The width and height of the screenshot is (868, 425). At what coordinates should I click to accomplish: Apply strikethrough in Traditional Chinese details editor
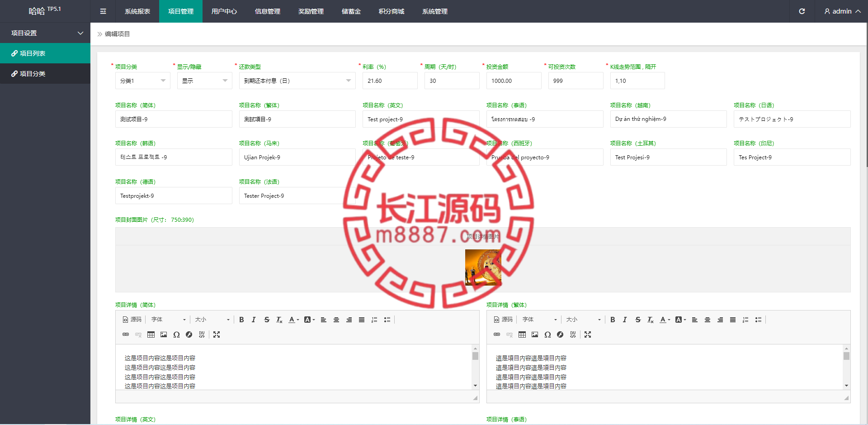[x=638, y=320]
